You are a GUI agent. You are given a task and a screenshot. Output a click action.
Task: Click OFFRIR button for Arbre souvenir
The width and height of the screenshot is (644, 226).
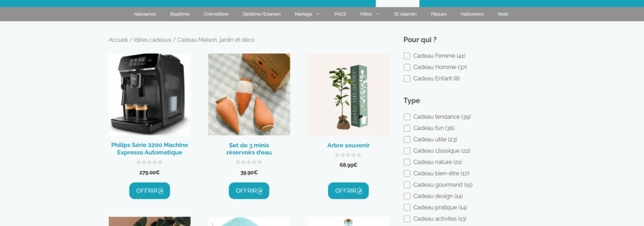point(349,190)
